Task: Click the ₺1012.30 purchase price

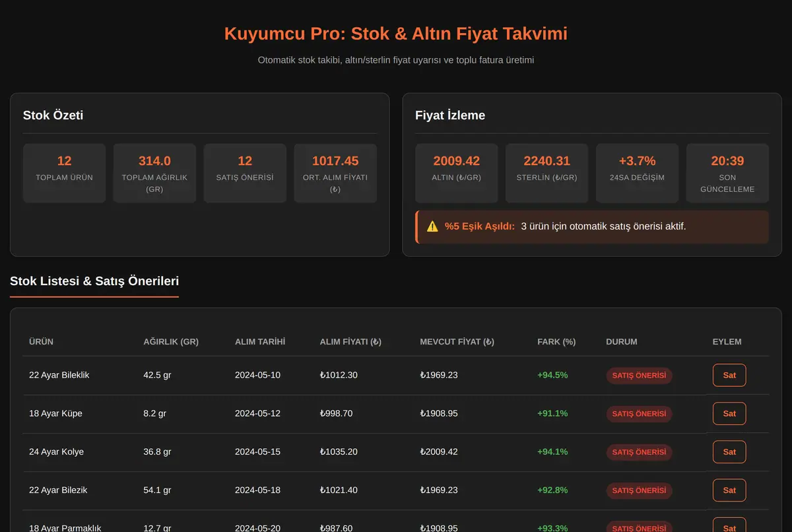Action: tap(339, 375)
